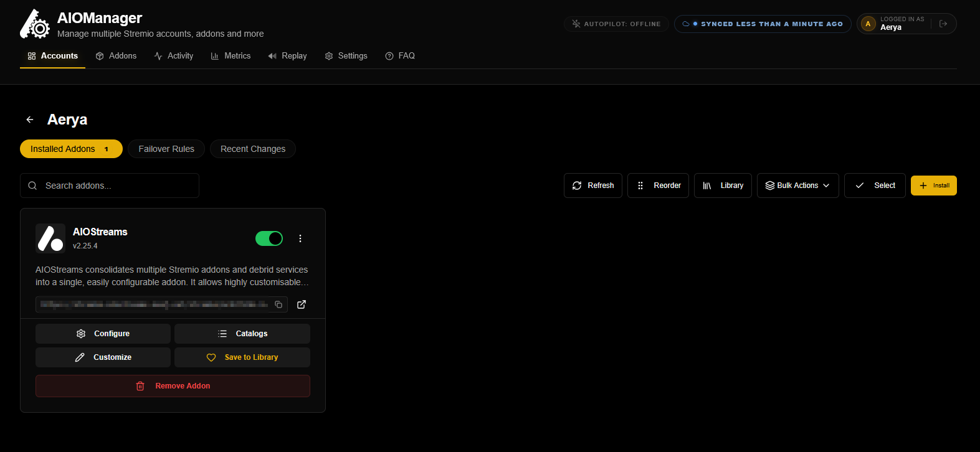Switch to the Addons tab
Screen dimensions: 980x452
click(x=116, y=56)
